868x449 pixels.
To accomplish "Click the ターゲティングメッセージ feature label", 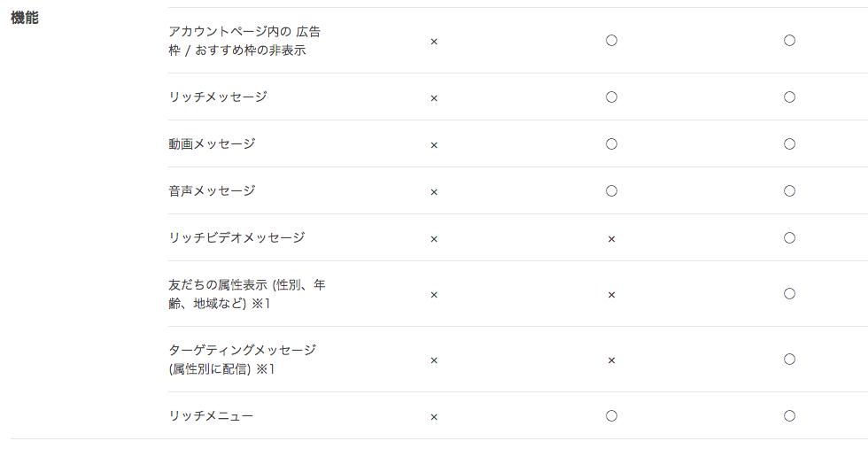I will (x=243, y=360).
